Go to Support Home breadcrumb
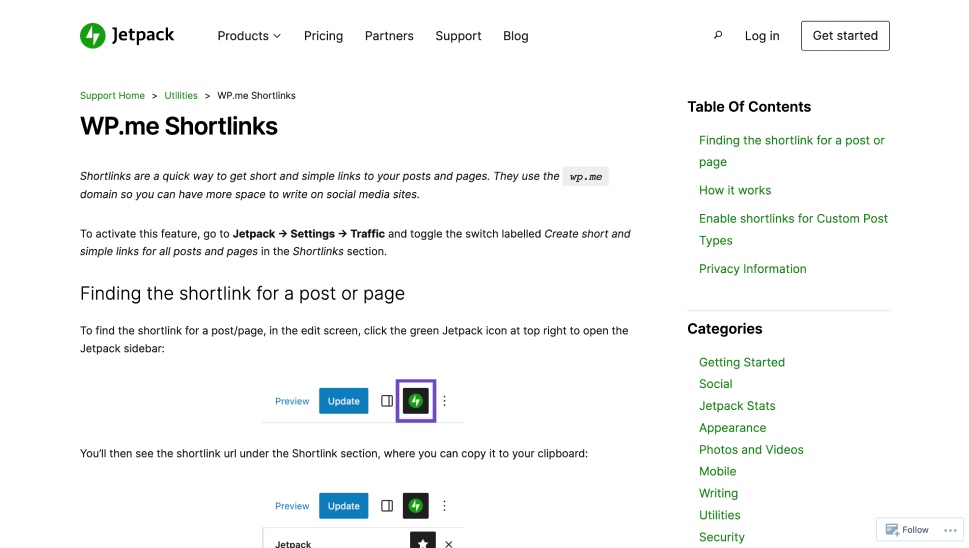969x548 pixels. tap(112, 96)
